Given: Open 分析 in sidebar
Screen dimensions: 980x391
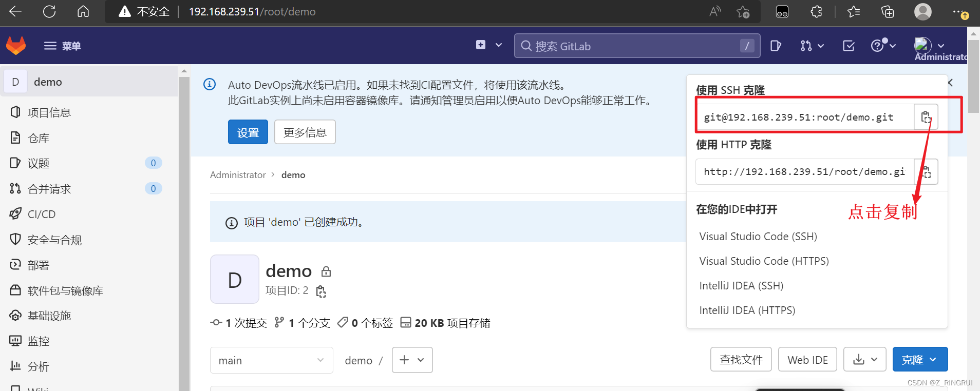Looking at the screenshot, I should coord(39,366).
